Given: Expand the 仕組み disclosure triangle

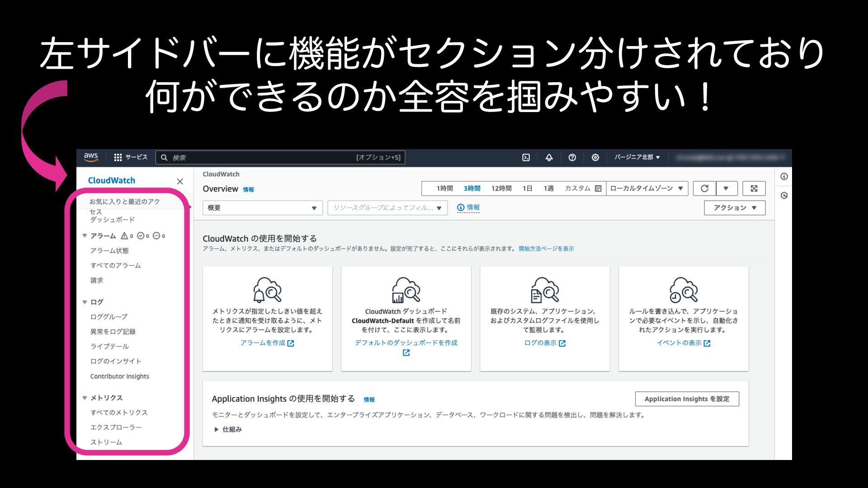Looking at the screenshot, I should coord(217,429).
